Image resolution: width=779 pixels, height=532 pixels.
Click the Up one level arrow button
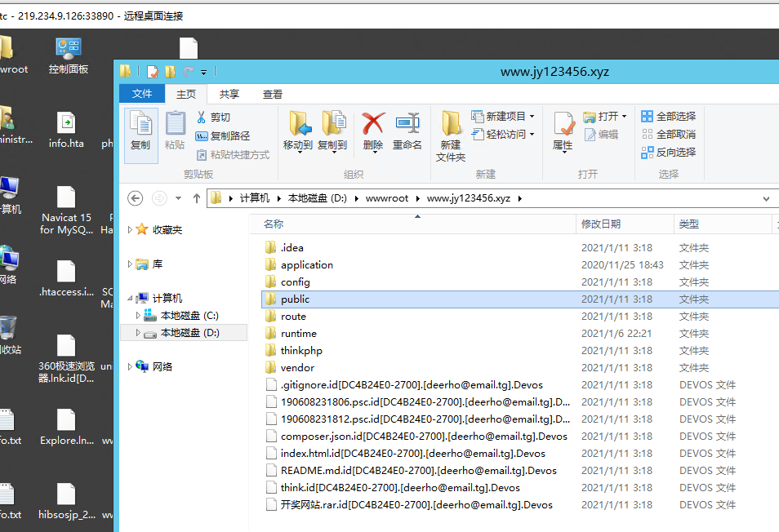point(196,198)
